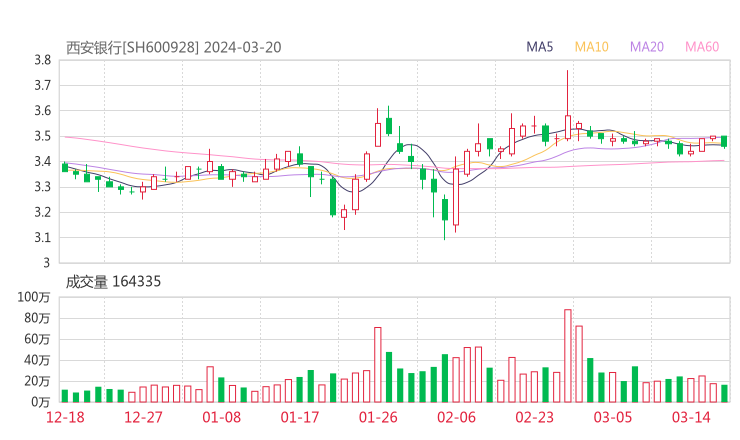Click the MA5 legend label

(x=539, y=47)
